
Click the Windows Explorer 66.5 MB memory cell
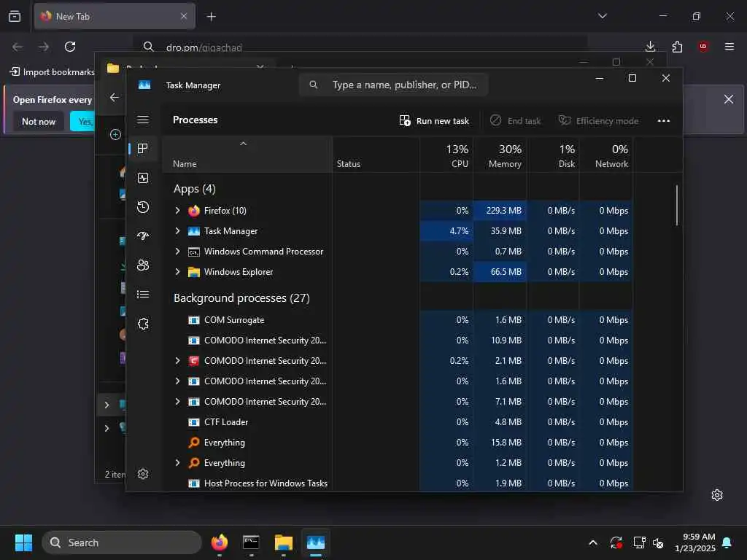coord(500,272)
